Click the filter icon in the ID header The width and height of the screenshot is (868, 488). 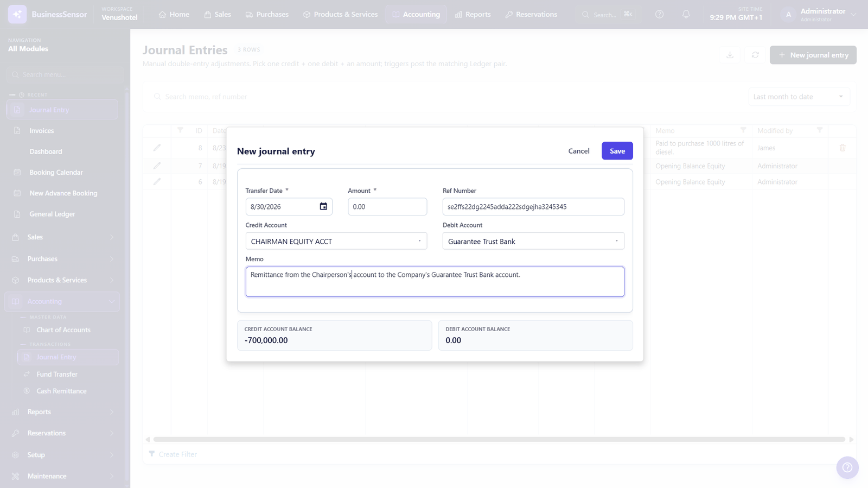pos(180,130)
